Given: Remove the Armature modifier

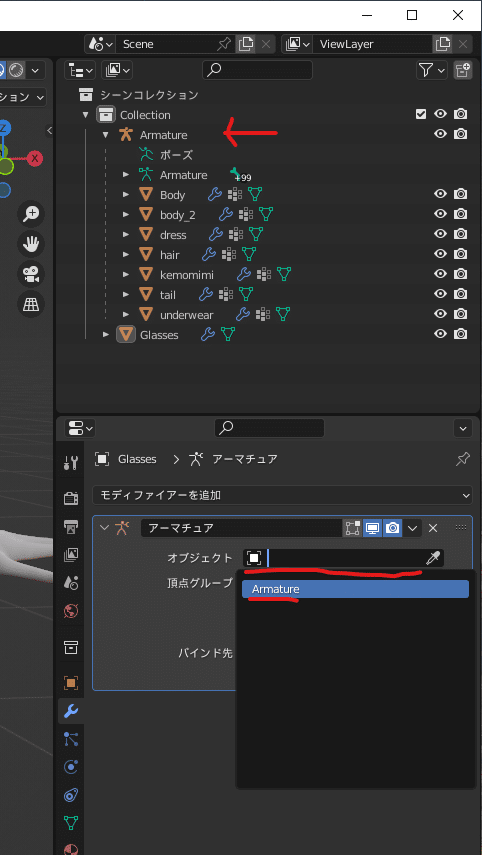Looking at the screenshot, I should point(433,528).
